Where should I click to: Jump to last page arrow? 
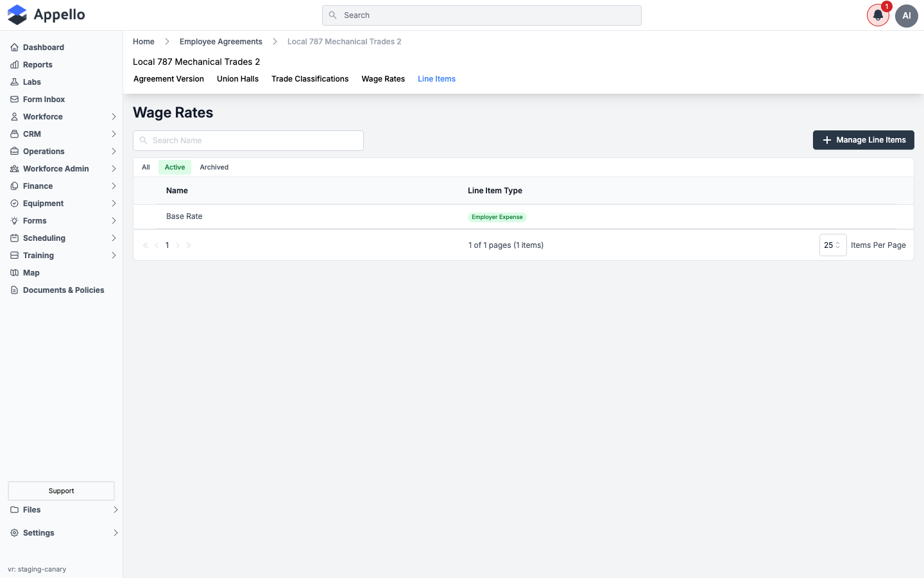189,245
